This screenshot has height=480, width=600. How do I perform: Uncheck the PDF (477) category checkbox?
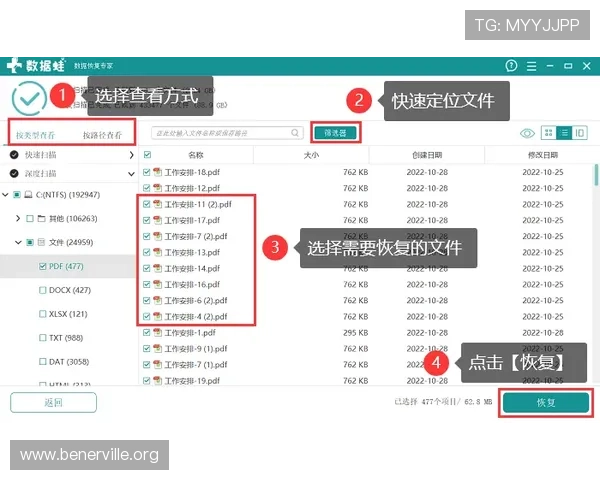pos(42,266)
